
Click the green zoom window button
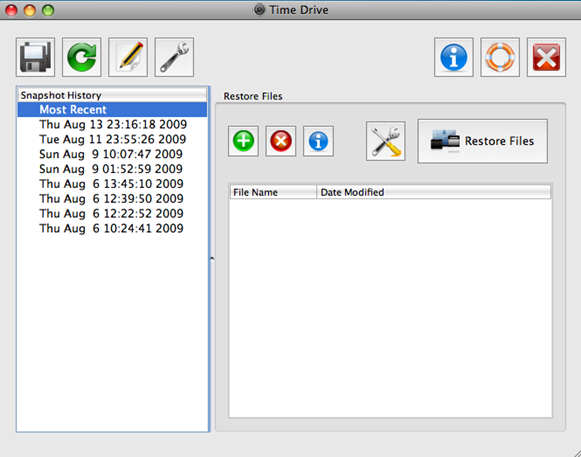48,10
